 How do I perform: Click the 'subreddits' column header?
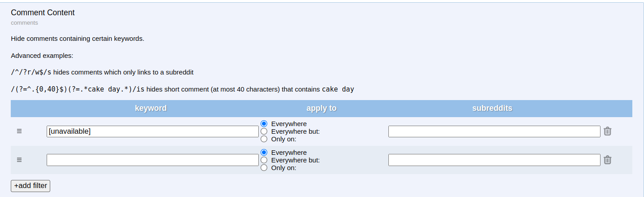pyautogui.click(x=492, y=108)
